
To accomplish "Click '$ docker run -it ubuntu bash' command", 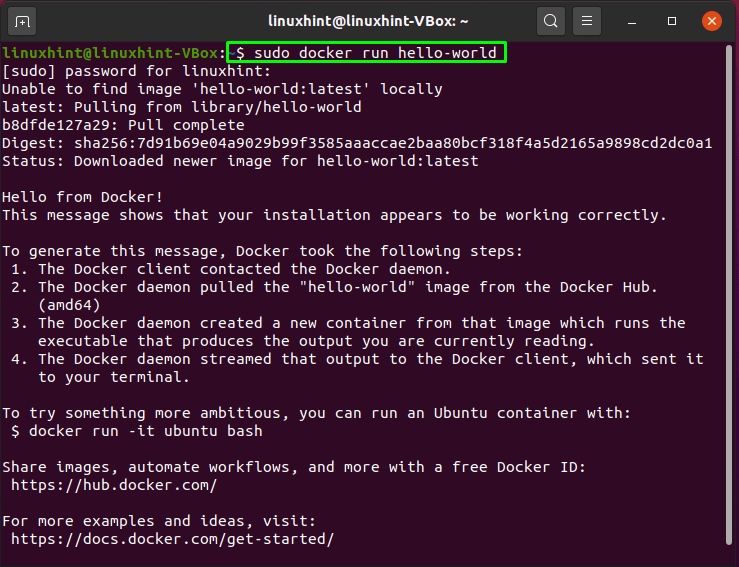I will coord(137,431).
